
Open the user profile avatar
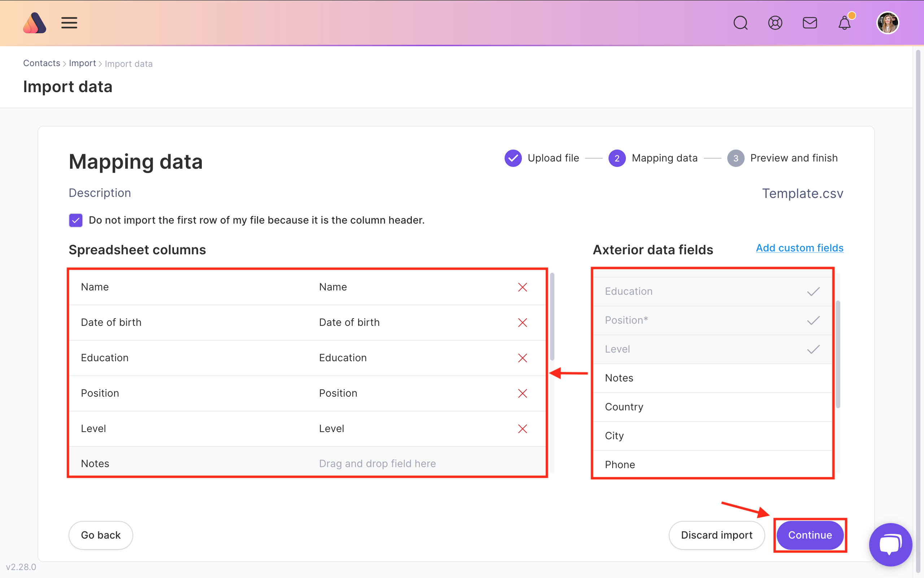(x=888, y=23)
